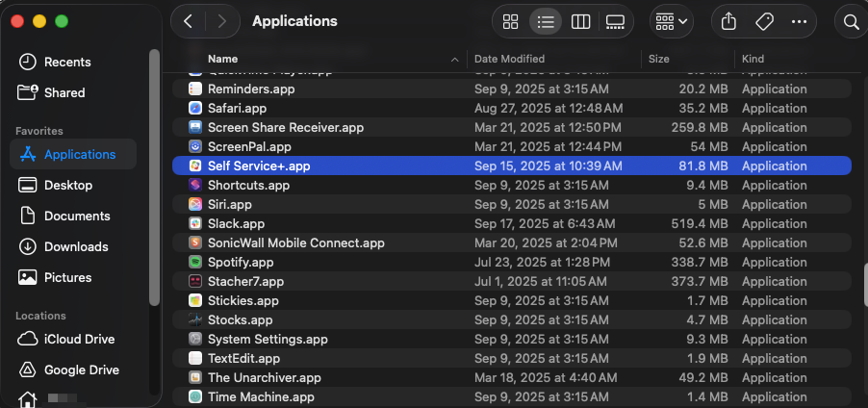Click the Applications window title
Image resolution: width=868 pixels, height=408 pixels.
[294, 21]
